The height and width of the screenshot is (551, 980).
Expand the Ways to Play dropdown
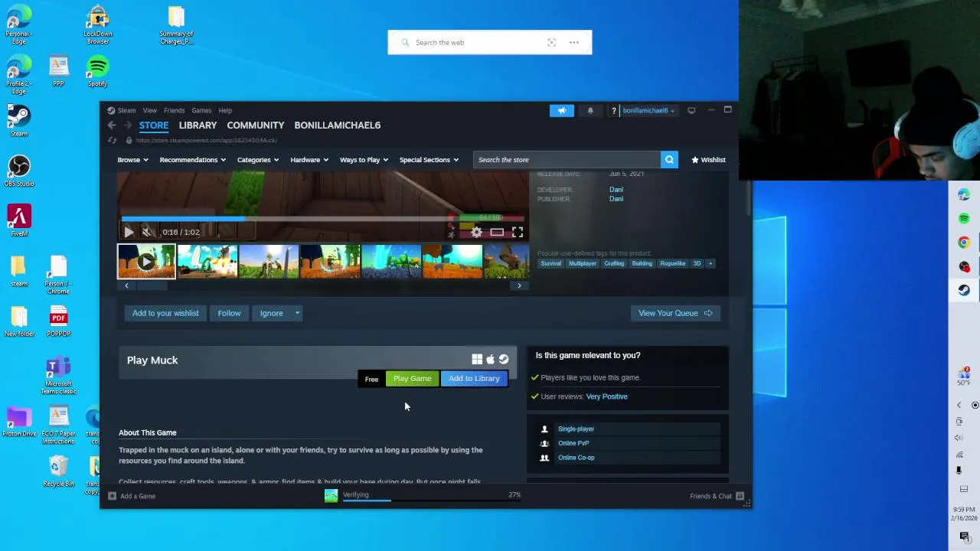(x=364, y=160)
